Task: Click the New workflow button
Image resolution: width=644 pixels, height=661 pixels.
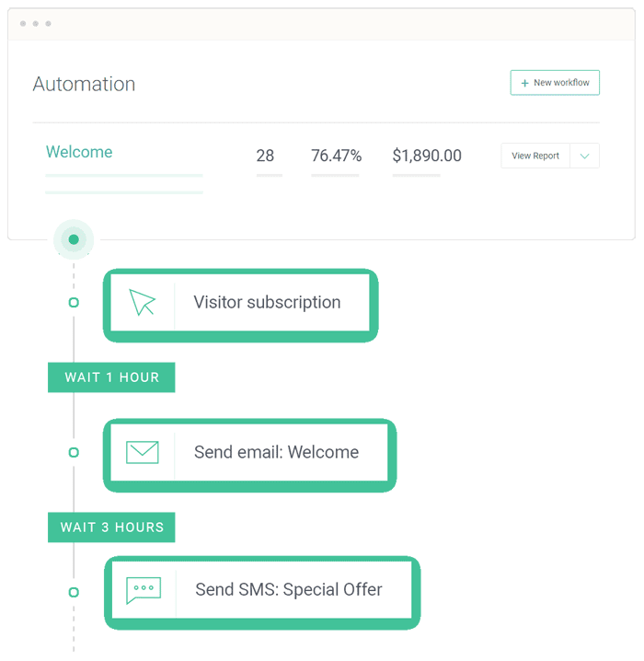Action: [x=555, y=83]
